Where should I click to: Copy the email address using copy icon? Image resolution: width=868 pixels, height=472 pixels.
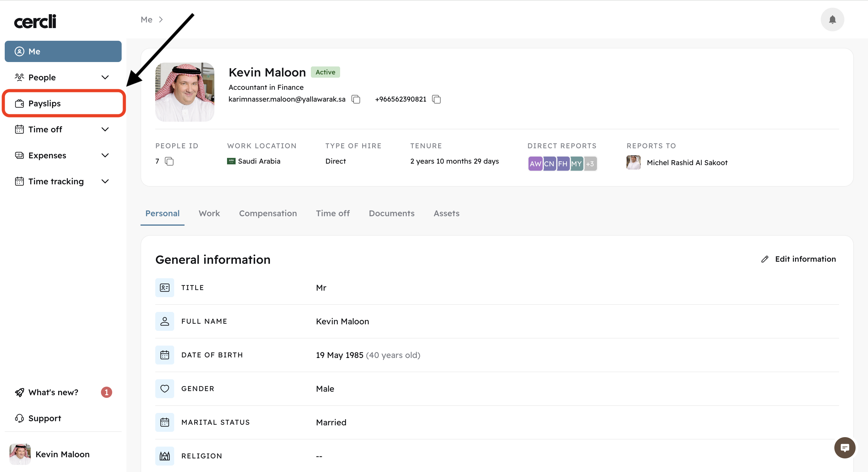click(356, 99)
